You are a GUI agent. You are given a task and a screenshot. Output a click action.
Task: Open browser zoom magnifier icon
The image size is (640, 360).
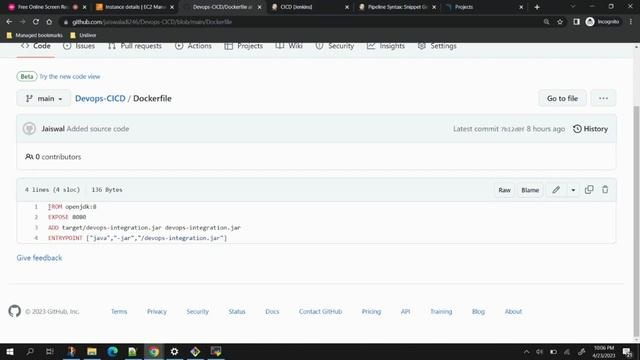coord(546,22)
